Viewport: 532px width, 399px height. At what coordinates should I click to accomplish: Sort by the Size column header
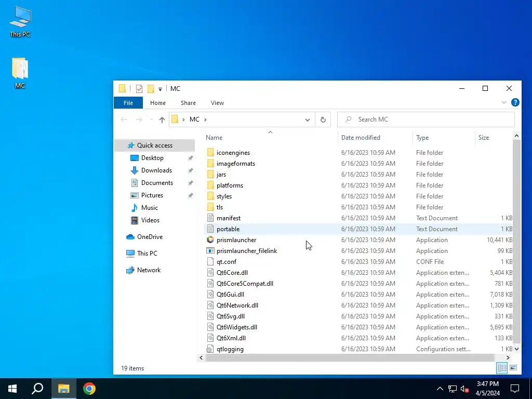pyautogui.click(x=484, y=137)
